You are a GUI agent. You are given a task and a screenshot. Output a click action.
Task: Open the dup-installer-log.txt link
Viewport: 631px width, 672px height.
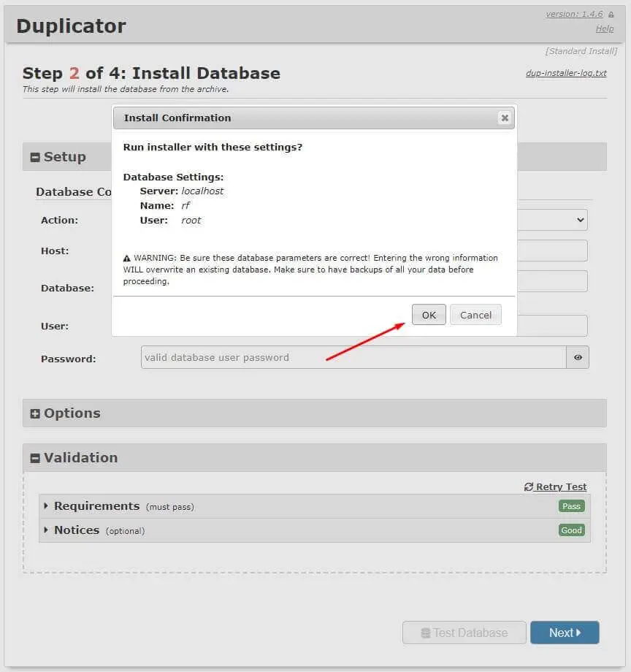[566, 73]
